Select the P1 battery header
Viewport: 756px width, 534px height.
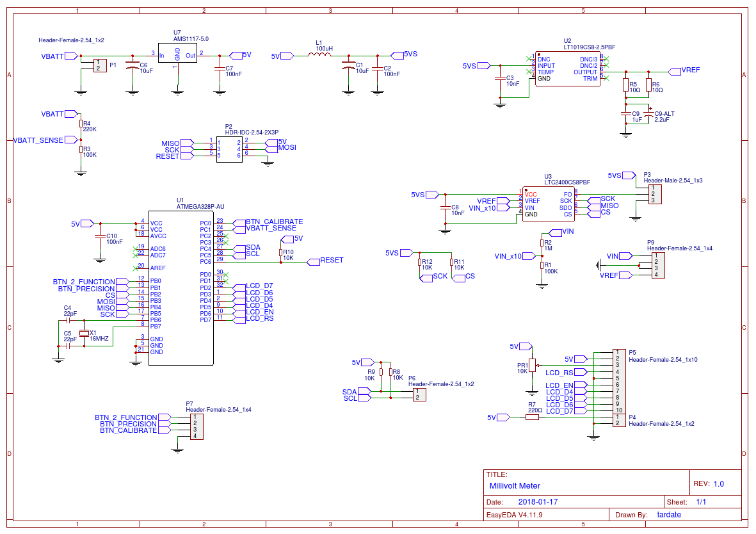[x=100, y=65]
